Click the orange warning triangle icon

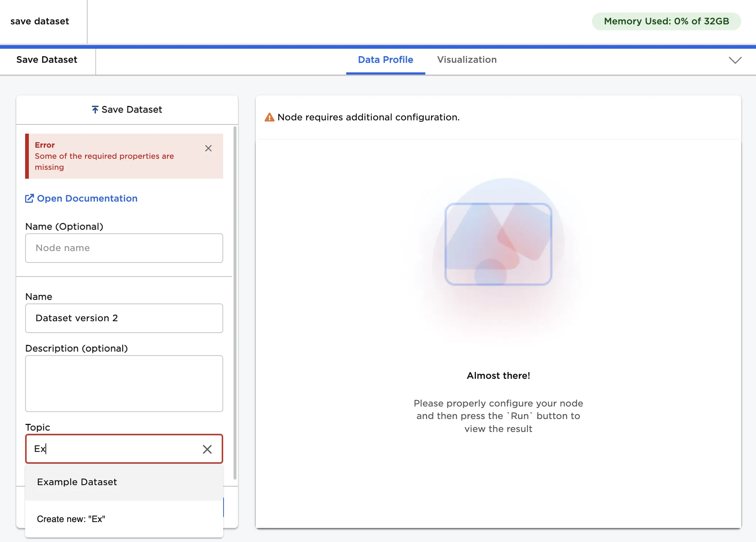pos(269,117)
